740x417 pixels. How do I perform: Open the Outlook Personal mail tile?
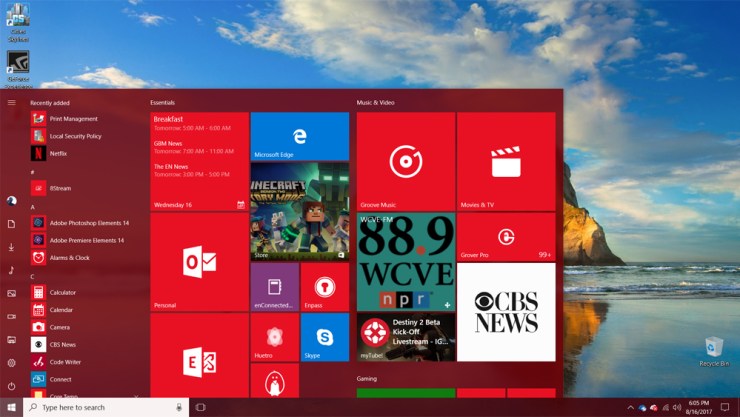pos(200,262)
